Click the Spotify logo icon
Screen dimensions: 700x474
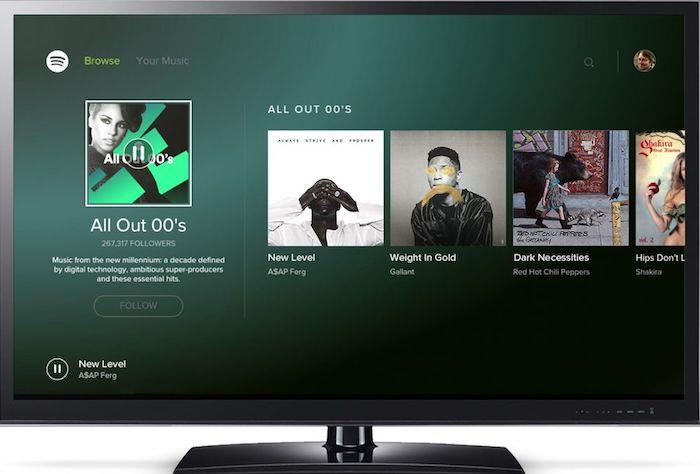(57, 61)
